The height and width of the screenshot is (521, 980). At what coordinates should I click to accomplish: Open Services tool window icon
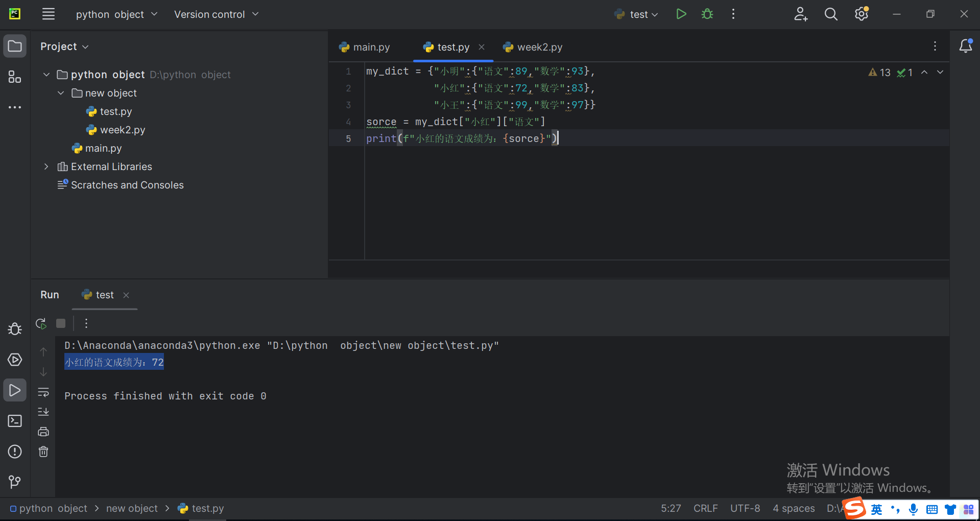(x=15, y=360)
